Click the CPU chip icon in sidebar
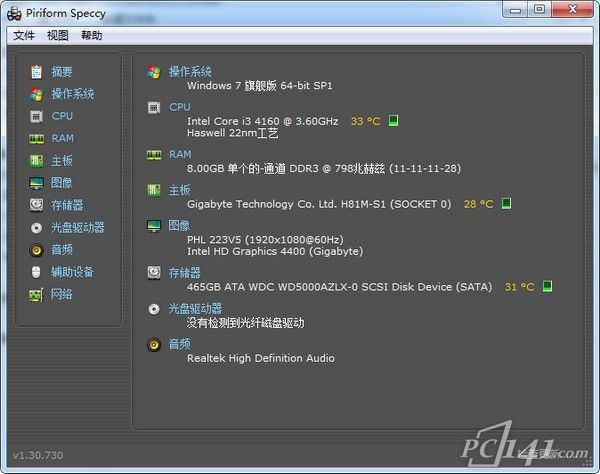This screenshot has width=600, height=474. tap(36, 116)
